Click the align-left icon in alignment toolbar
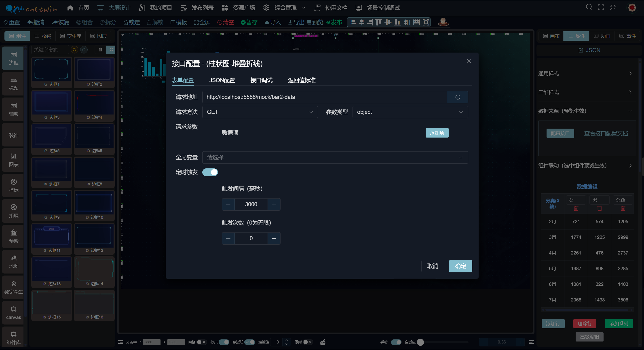The image size is (644, 350). pyautogui.click(x=353, y=22)
